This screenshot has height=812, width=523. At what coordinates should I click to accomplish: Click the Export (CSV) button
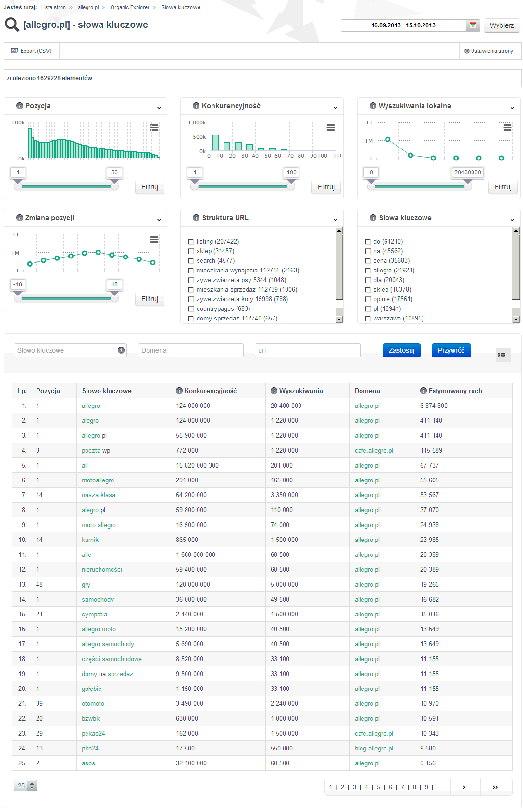click(32, 51)
